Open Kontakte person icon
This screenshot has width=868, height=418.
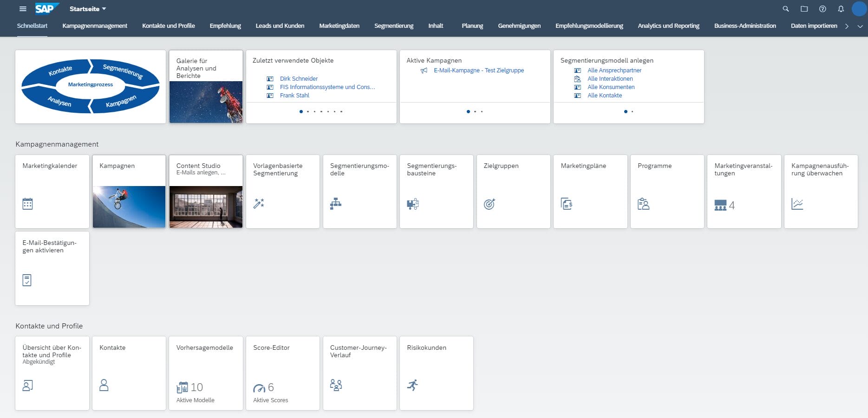104,385
